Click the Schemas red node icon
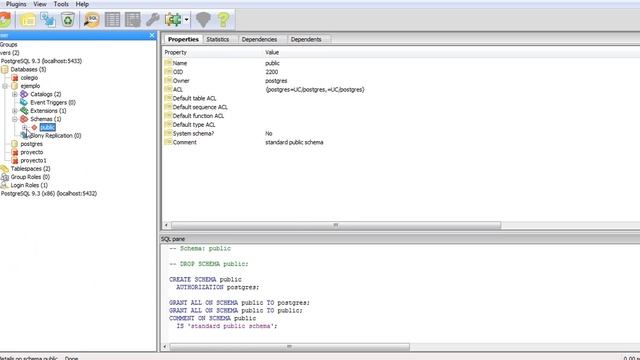 (x=24, y=119)
